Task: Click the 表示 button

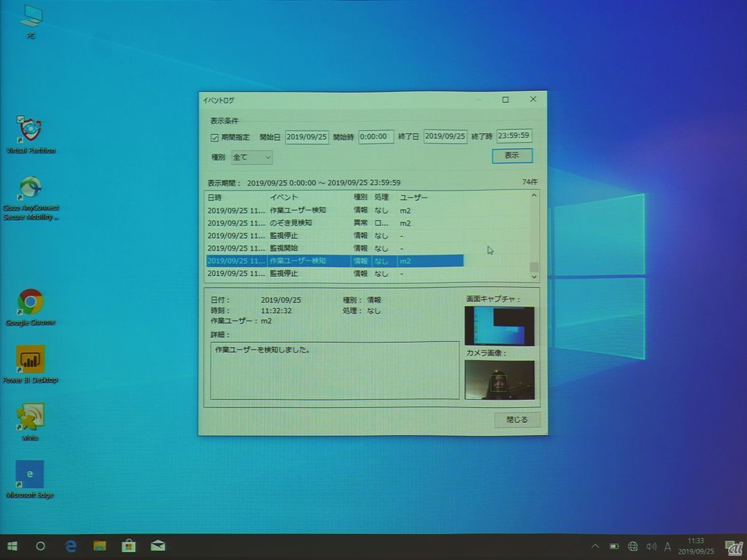Action: coord(512,156)
